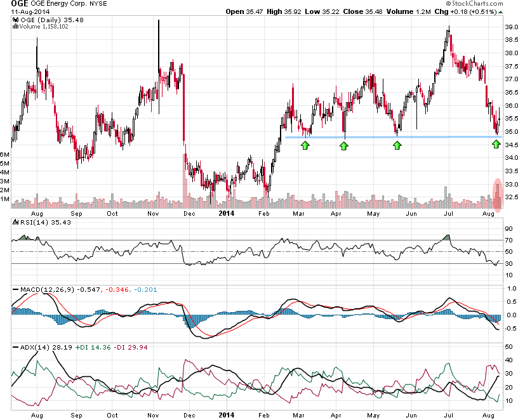This screenshot has height=420, width=518.
Task: Click the 0.0 label on the MACD axis
Action: (x=512, y=315)
